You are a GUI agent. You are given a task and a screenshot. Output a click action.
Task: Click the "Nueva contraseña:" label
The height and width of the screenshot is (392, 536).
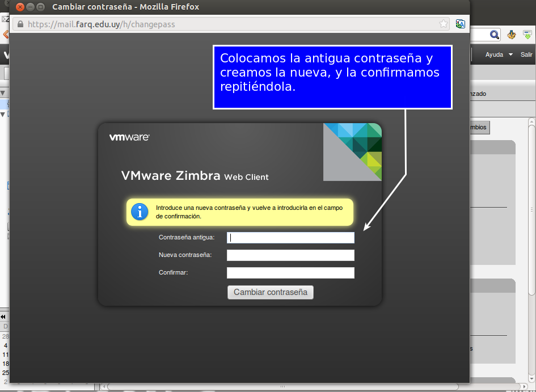tap(185, 255)
